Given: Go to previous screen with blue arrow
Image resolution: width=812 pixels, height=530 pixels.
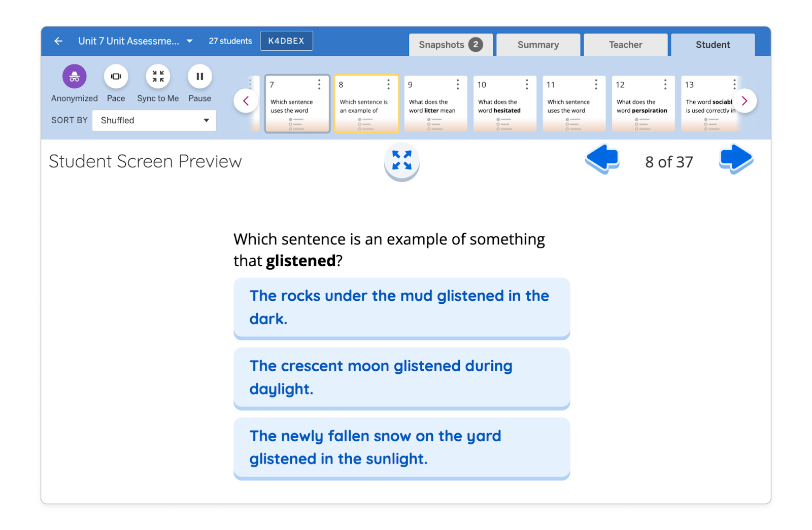Looking at the screenshot, I should [x=602, y=159].
